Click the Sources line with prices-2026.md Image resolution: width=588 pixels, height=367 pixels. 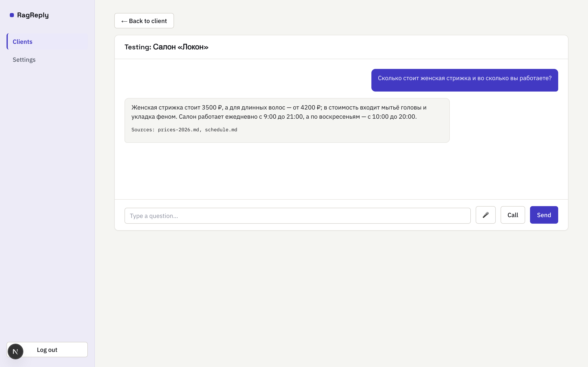184,130
